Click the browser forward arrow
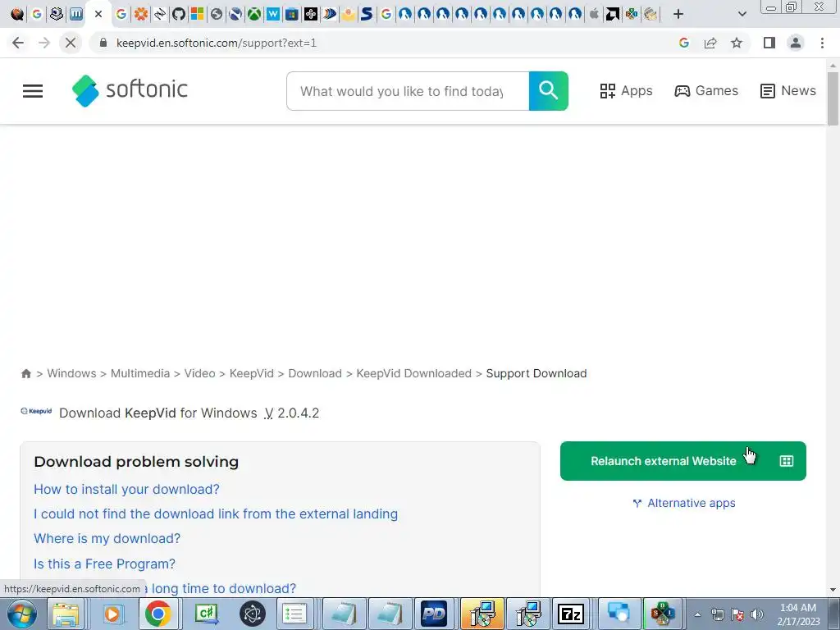 tap(44, 43)
